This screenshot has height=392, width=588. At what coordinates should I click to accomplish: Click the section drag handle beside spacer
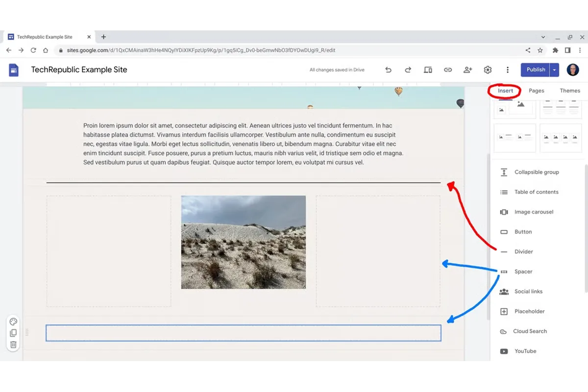point(27,333)
